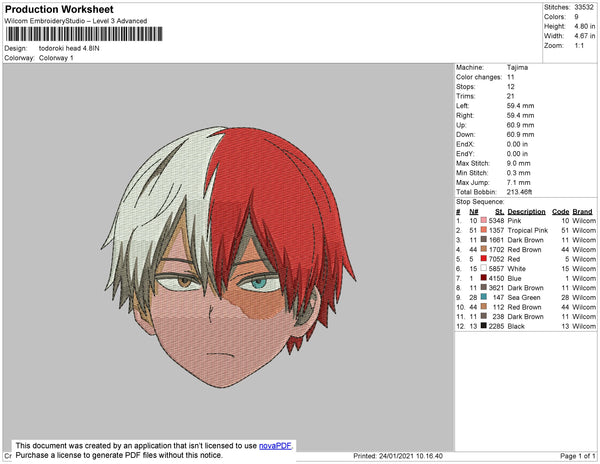This screenshot has height=464, width=600.
Task: Click the White color swatch in row 6
Action: coord(484,268)
